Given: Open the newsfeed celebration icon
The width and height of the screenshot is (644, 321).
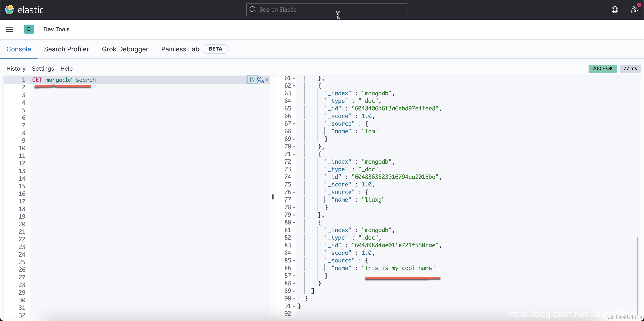Looking at the screenshot, I should 634,10.
